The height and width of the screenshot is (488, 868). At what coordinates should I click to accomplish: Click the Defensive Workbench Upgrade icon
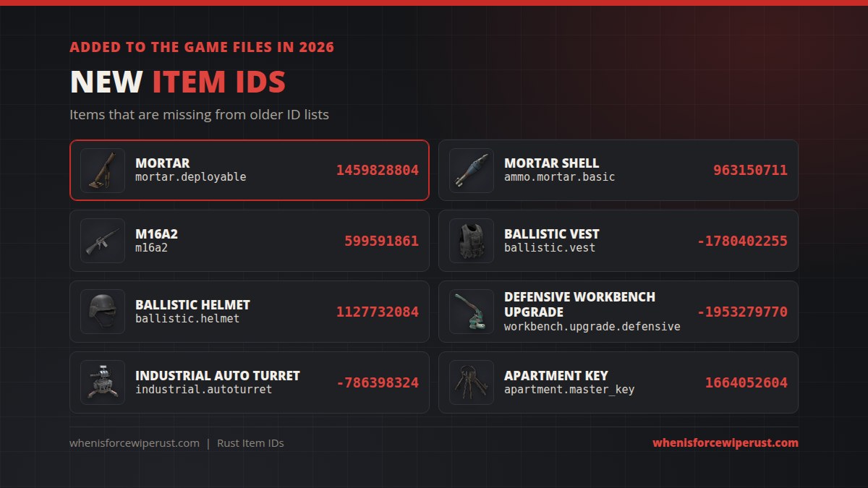(x=472, y=312)
